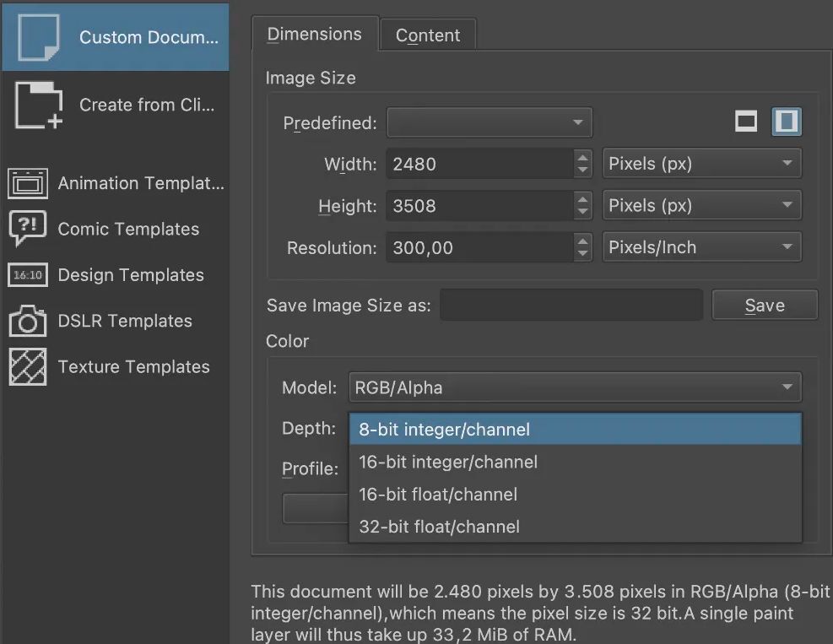Image resolution: width=833 pixels, height=644 pixels.
Task: Select portrait orientation
Action: coord(787,121)
